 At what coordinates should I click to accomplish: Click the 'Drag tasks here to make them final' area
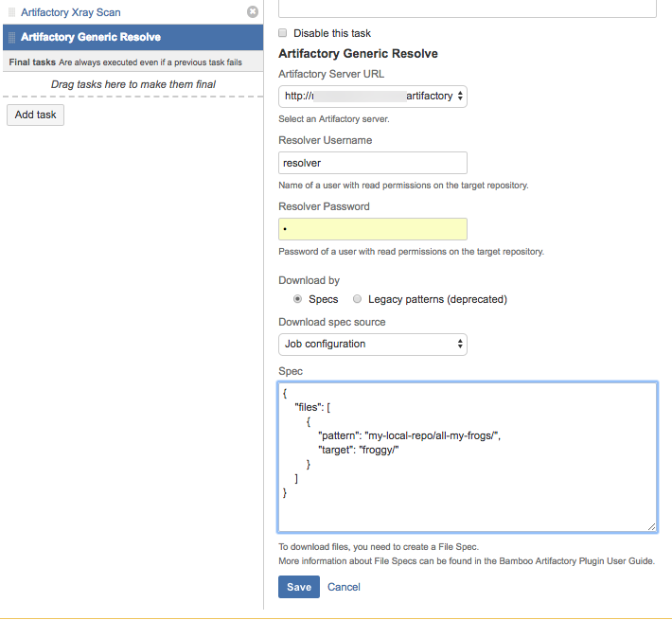tap(133, 84)
